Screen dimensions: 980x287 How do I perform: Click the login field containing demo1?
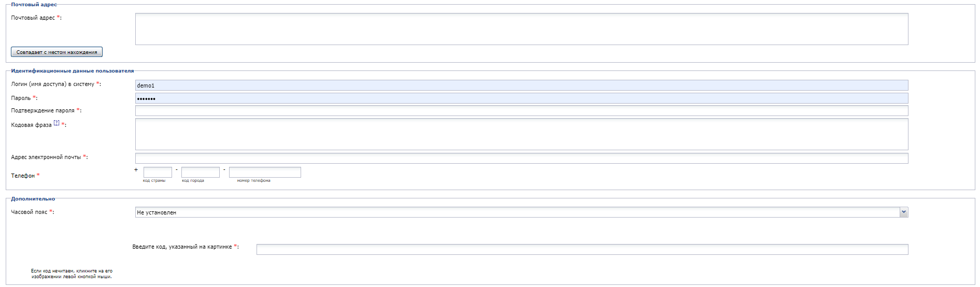[x=521, y=85]
